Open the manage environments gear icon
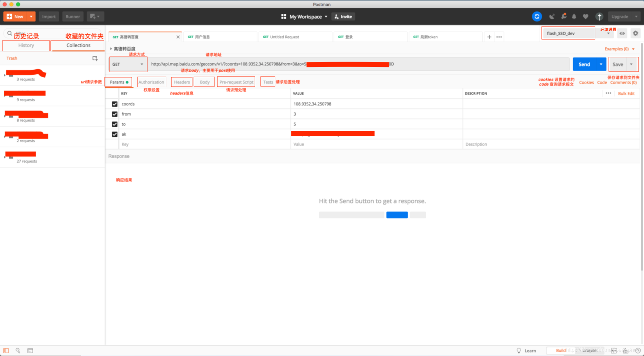Viewport: 644px width, 356px height. (x=636, y=33)
